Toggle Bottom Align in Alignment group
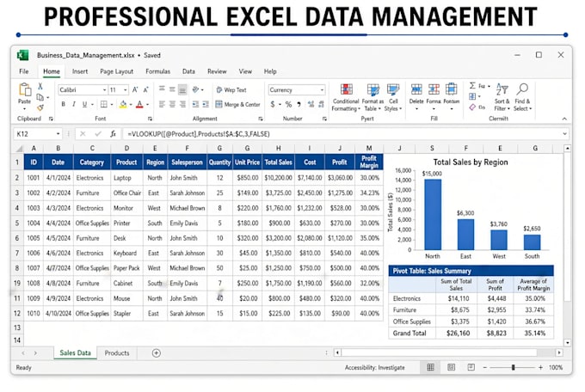Image resolution: width=585 pixels, height=392 pixels. [x=182, y=89]
